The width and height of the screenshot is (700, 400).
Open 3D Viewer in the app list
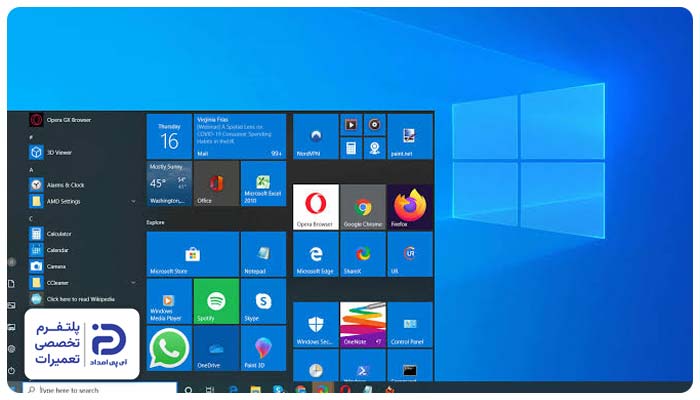(83, 152)
